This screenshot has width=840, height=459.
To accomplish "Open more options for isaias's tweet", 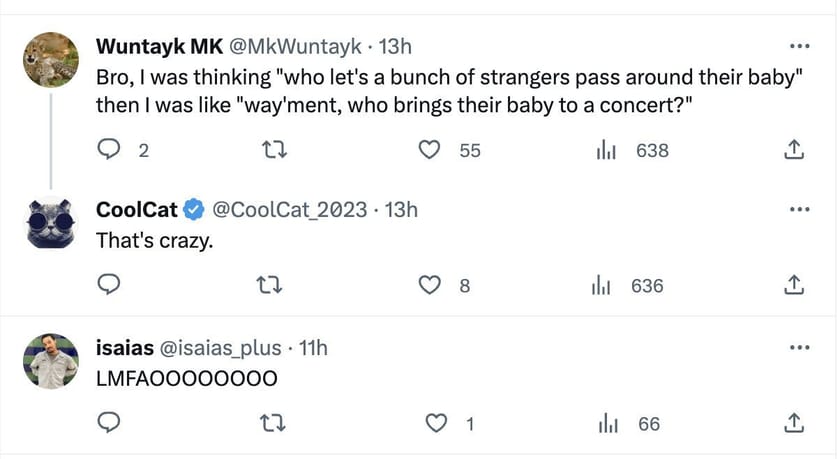I will (x=799, y=347).
